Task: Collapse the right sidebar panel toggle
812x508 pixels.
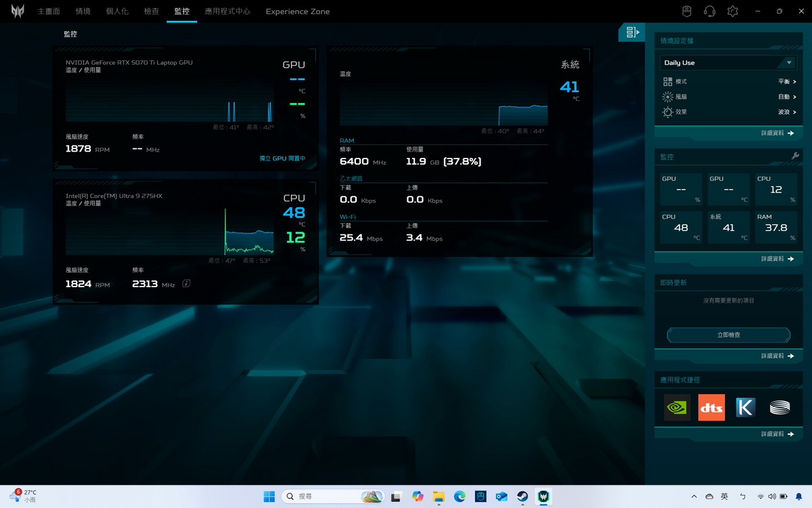Action: (632, 32)
